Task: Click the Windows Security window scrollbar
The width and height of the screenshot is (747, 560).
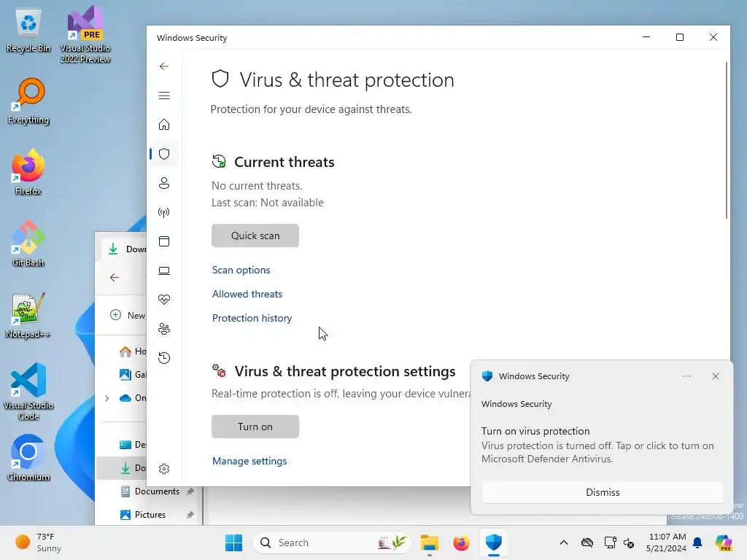Action: point(727,141)
